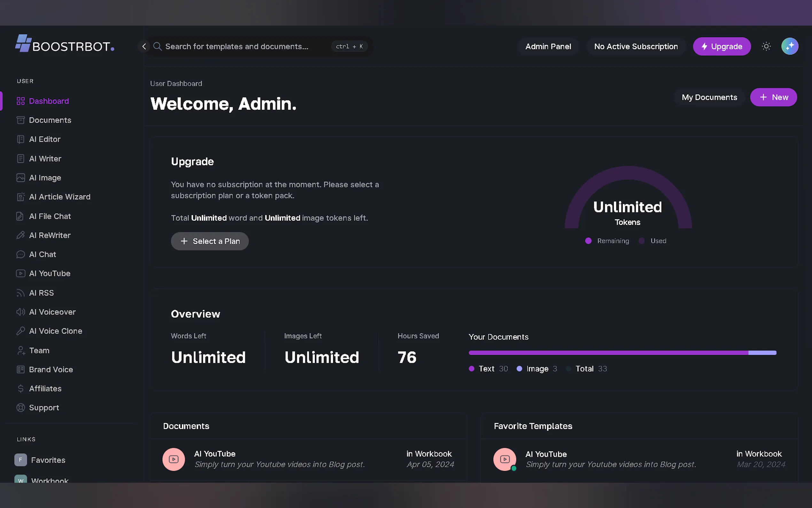This screenshot has height=508, width=812.
Task: Navigate to the AI Article Wizard menu item
Action: tap(59, 197)
